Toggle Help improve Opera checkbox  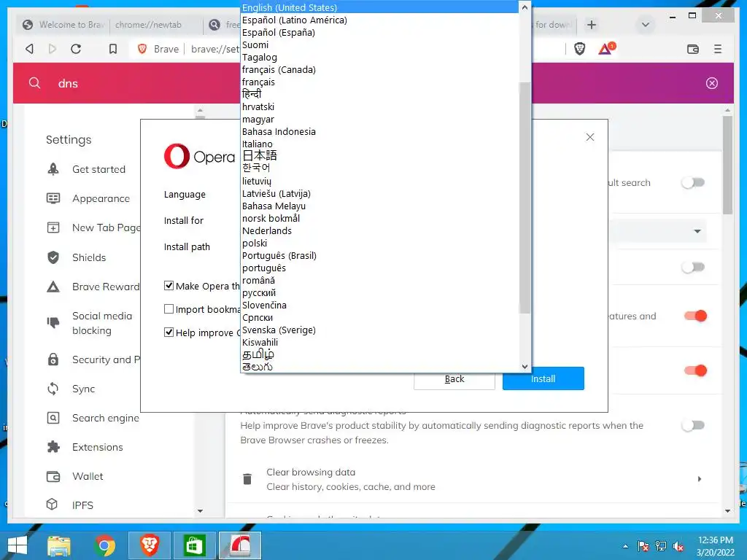point(169,332)
